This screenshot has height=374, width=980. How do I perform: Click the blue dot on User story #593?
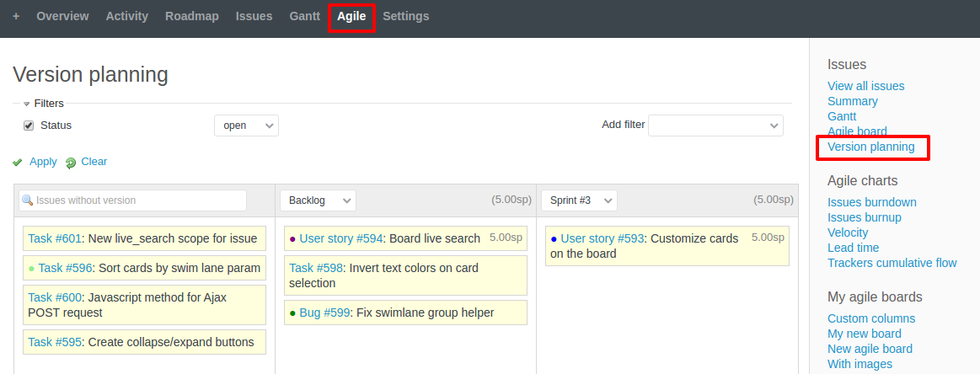554,239
